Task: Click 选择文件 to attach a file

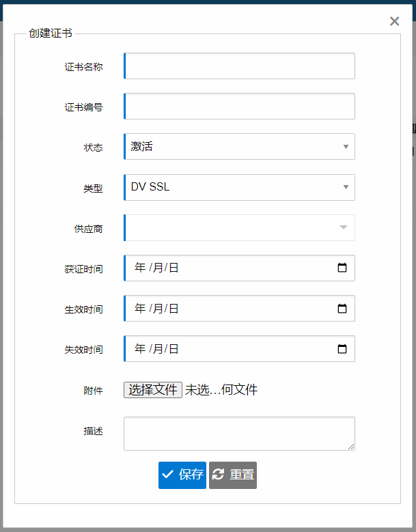Action: coord(153,390)
